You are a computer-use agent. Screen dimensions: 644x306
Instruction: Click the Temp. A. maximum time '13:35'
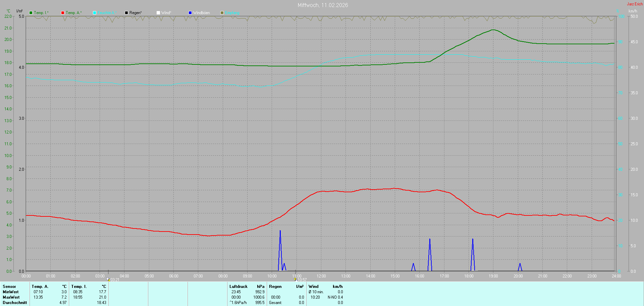[38, 297]
